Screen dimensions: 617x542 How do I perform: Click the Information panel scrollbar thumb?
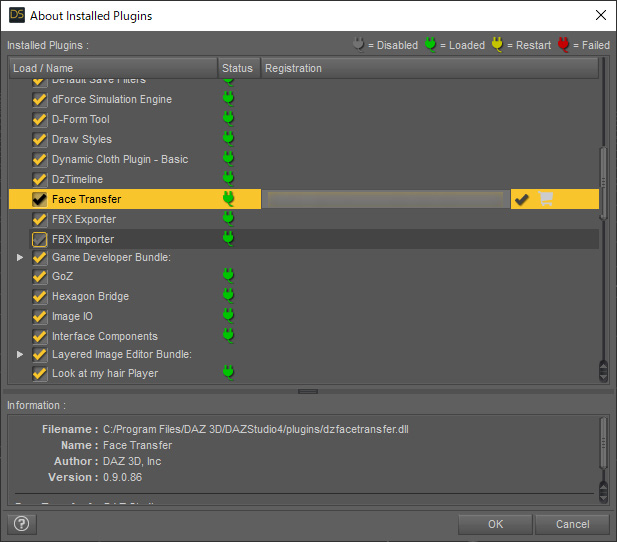(x=603, y=443)
